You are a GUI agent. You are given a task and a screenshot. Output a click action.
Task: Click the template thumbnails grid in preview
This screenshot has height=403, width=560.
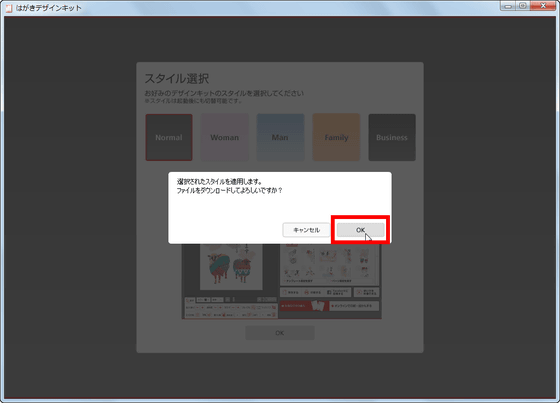329,264
